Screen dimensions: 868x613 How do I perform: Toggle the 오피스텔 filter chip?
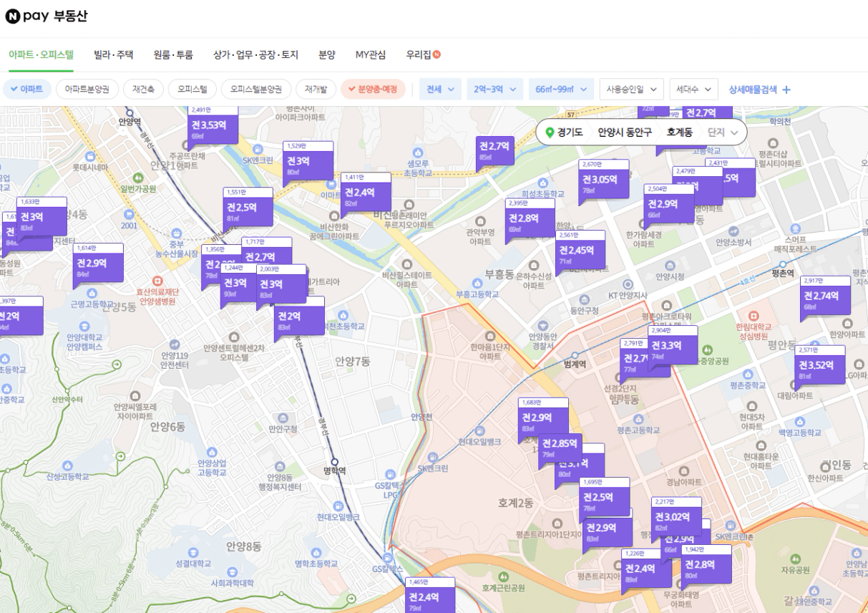click(192, 90)
